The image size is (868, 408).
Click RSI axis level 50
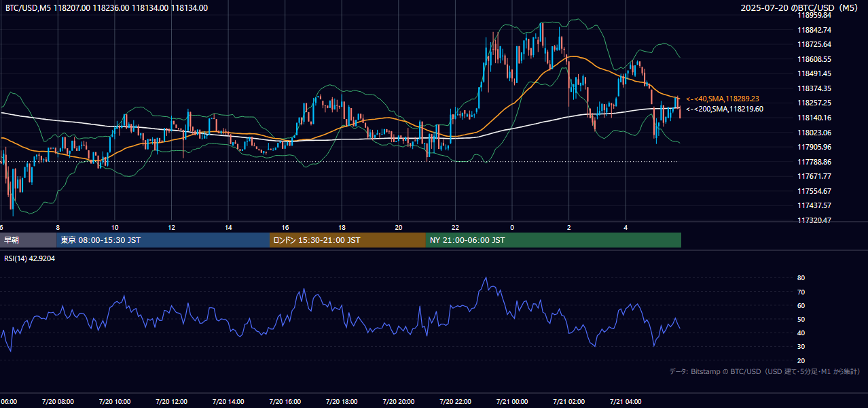tap(801, 319)
